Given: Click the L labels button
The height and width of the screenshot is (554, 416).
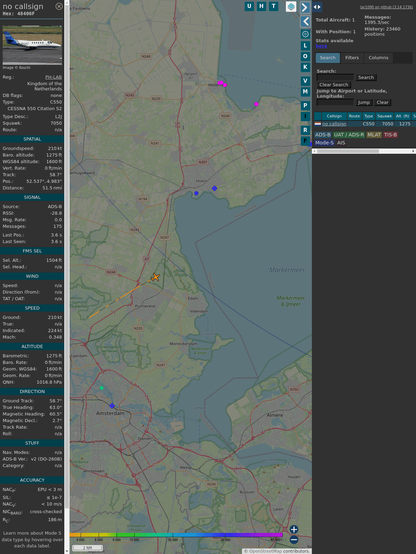Looking at the screenshot, I should coord(305,46).
